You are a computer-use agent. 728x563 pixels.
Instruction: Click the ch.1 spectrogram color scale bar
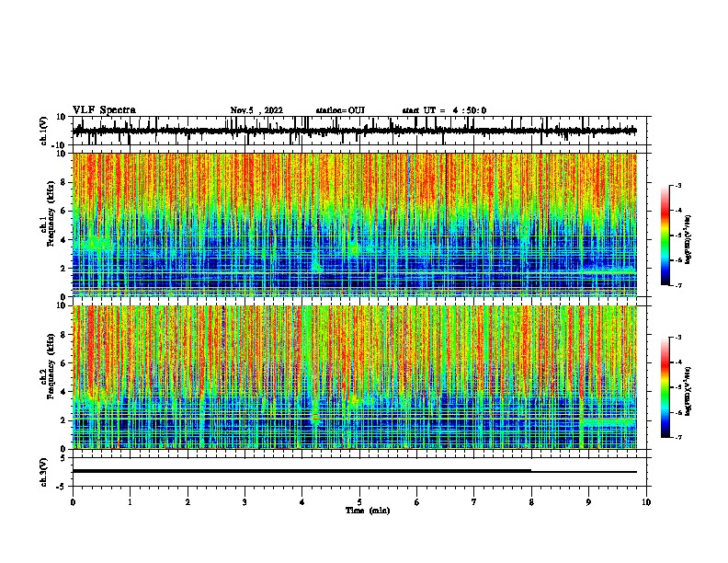[665, 236]
